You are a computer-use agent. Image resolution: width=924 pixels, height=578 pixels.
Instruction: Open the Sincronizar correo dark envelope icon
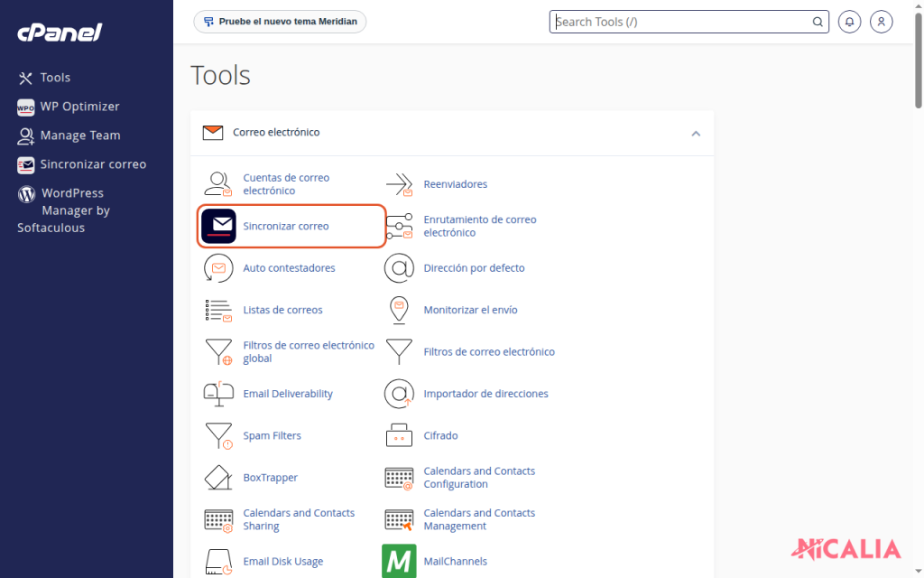click(x=218, y=226)
